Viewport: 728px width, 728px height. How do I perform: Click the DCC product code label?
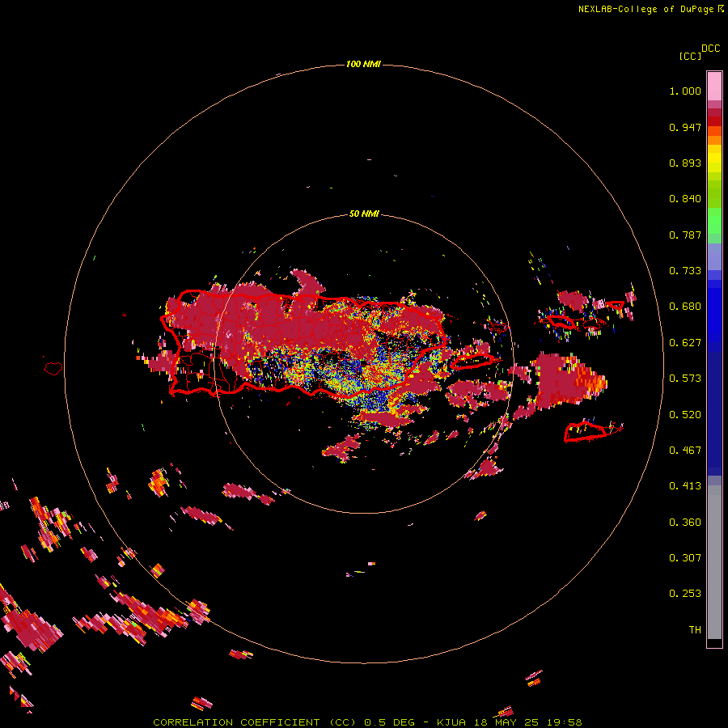click(711, 49)
